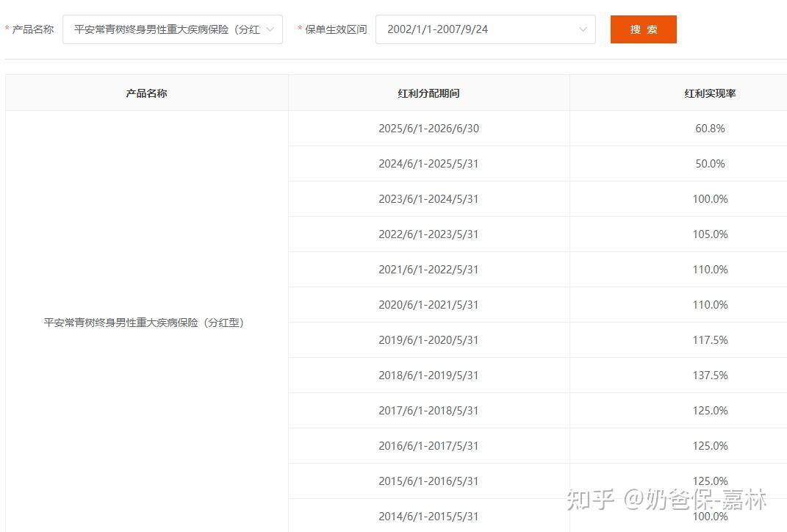
Task: Select period cell 2023/6/1-2024/5/31
Action: (x=428, y=198)
